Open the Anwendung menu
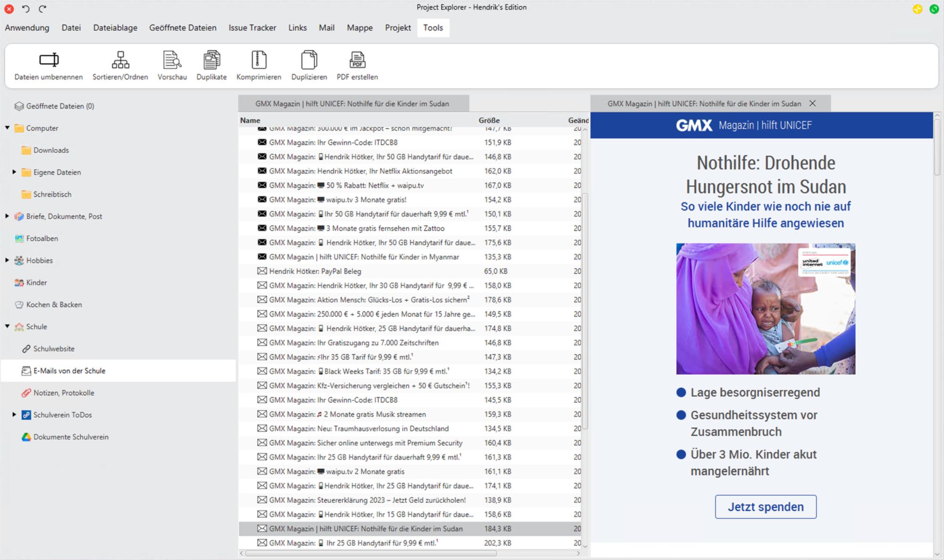 point(27,28)
